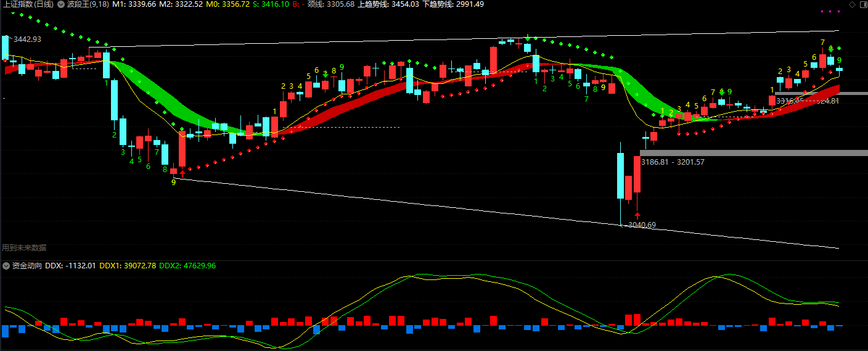868x351 pixels.
Task: Select the M1: 3339.66 value label
Action: (x=134, y=4)
